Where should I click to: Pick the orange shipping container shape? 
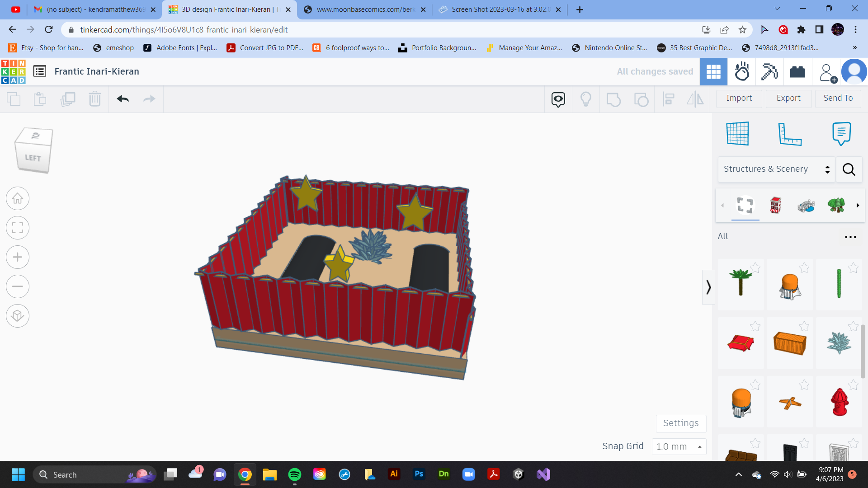click(x=790, y=343)
